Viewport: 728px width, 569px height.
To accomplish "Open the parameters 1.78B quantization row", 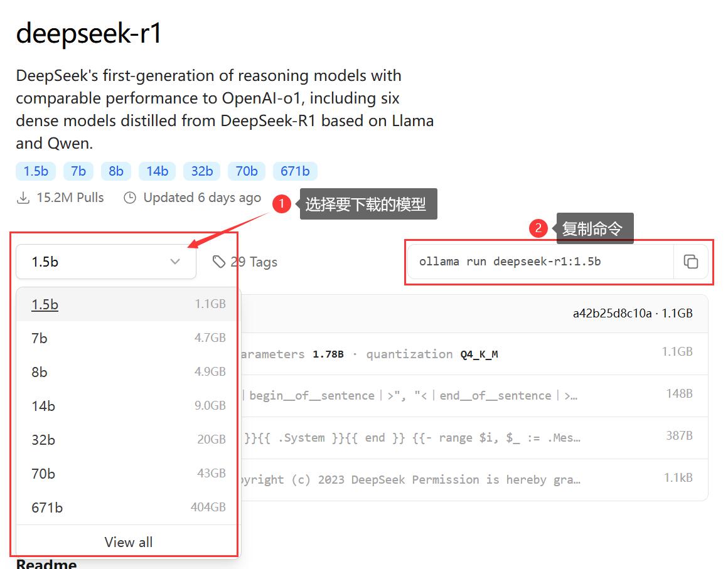I will 474,354.
